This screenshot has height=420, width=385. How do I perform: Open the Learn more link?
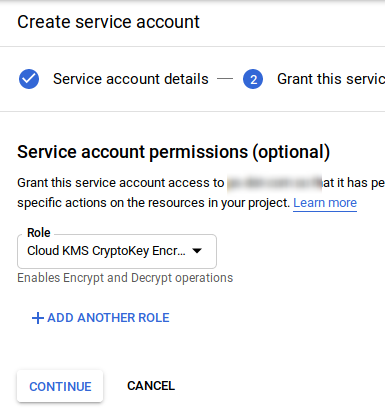pos(325,203)
